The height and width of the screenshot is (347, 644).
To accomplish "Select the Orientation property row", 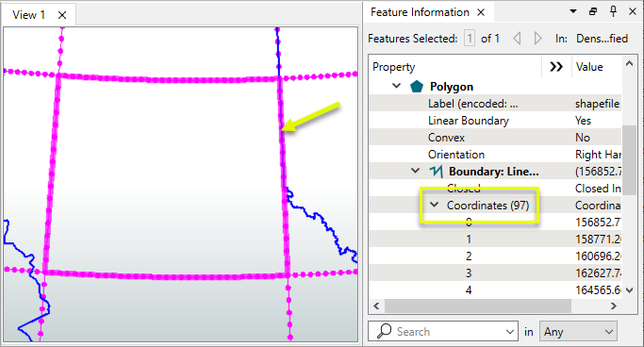I will (x=495, y=155).
